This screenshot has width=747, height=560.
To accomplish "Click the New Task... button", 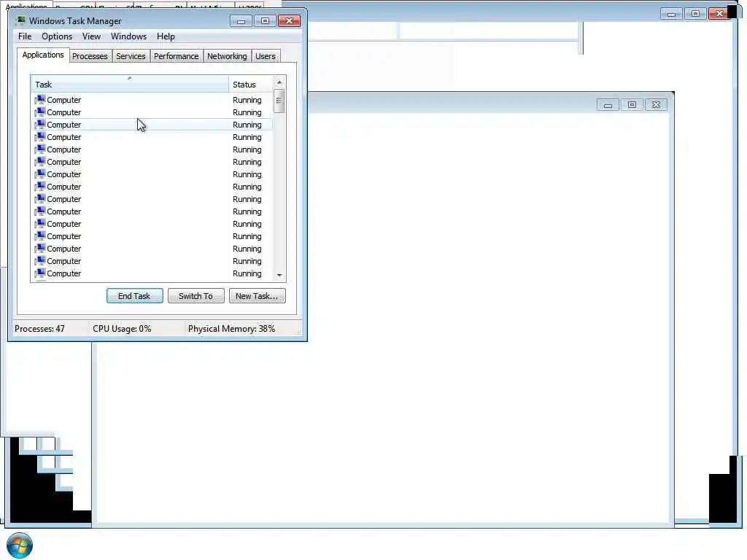I will (x=257, y=296).
